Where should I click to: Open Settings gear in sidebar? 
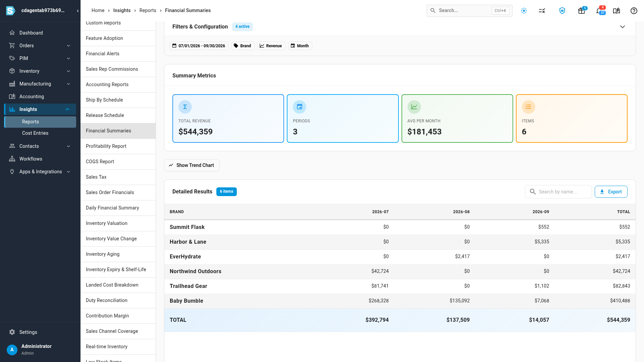[12, 332]
